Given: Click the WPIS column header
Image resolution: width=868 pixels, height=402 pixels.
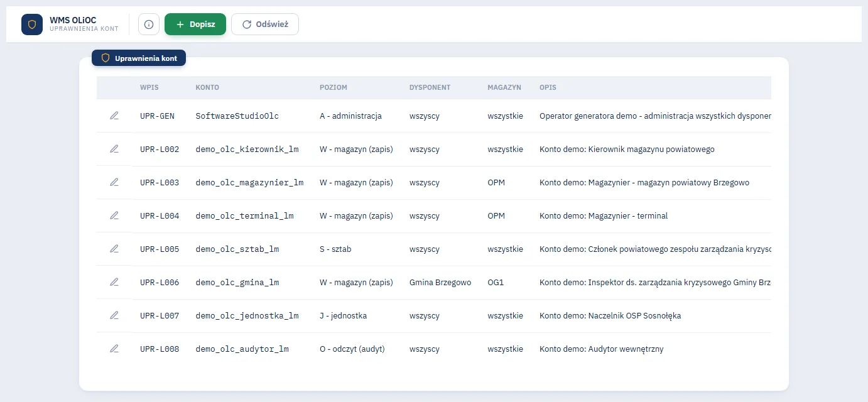Looking at the screenshot, I should 149,87.
